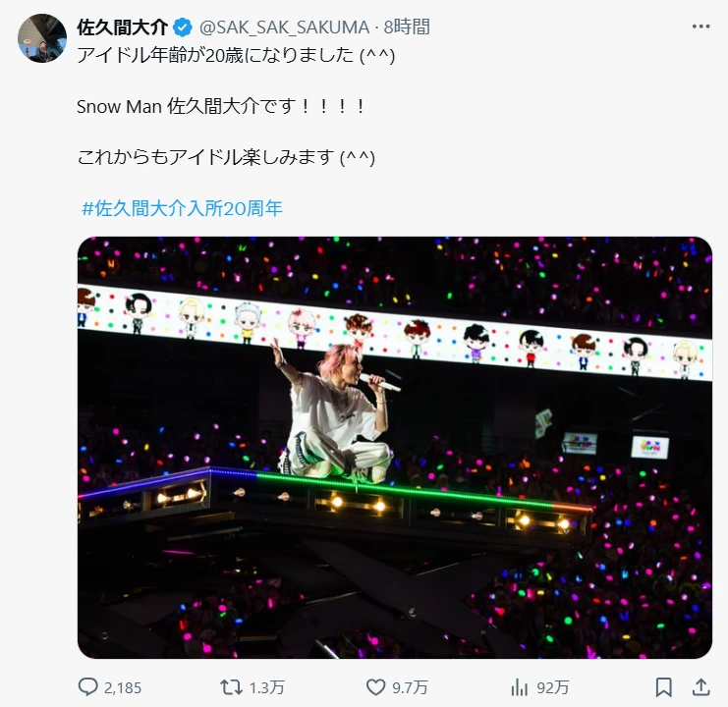Click the repost arrows icon
Screen dimensions: 728x707
tap(231, 687)
